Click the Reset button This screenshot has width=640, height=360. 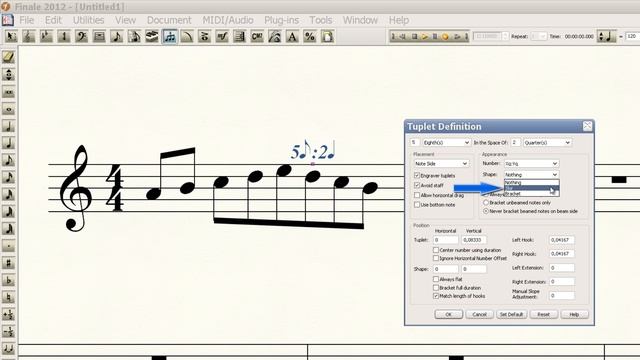coord(543,314)
